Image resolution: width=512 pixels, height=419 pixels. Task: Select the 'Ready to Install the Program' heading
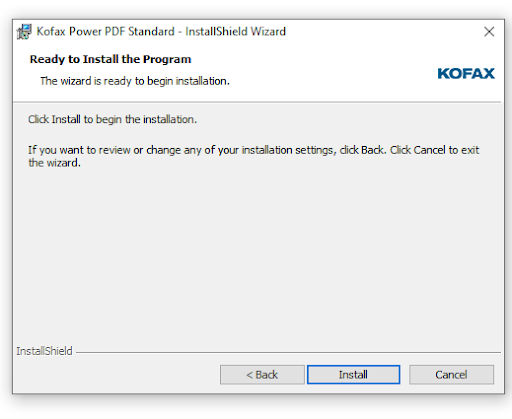[110, 59]
